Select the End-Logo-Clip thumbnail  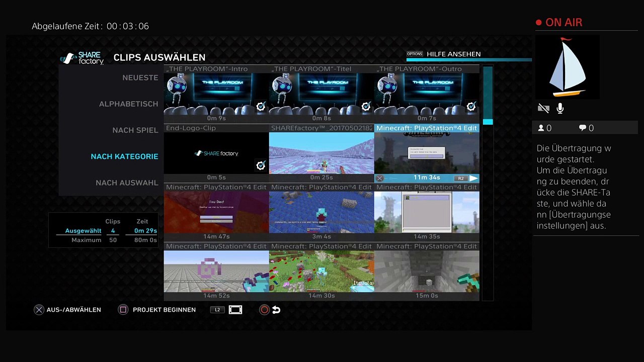coord(216,153)
